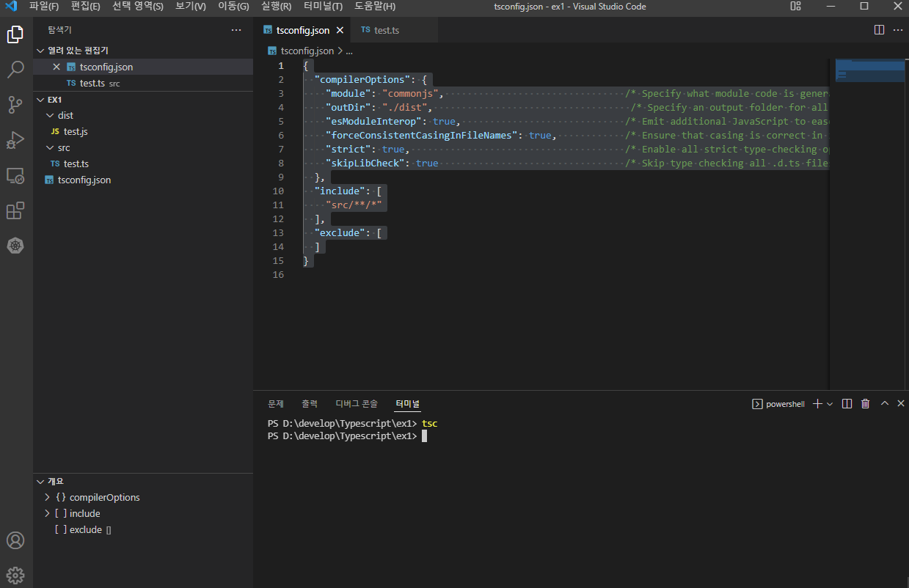The height and width of the screenshot is (588, 909).
Task: Switch to the test.ts editor tab
Action: [x=387, y=31]
